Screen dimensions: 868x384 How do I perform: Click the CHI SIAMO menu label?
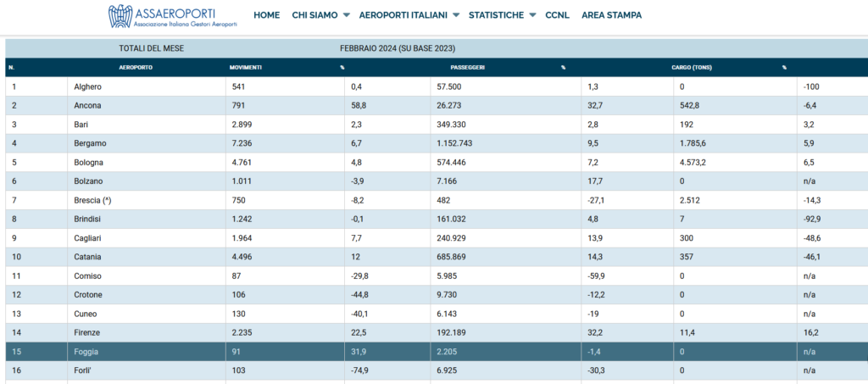[x=315, y=15]
